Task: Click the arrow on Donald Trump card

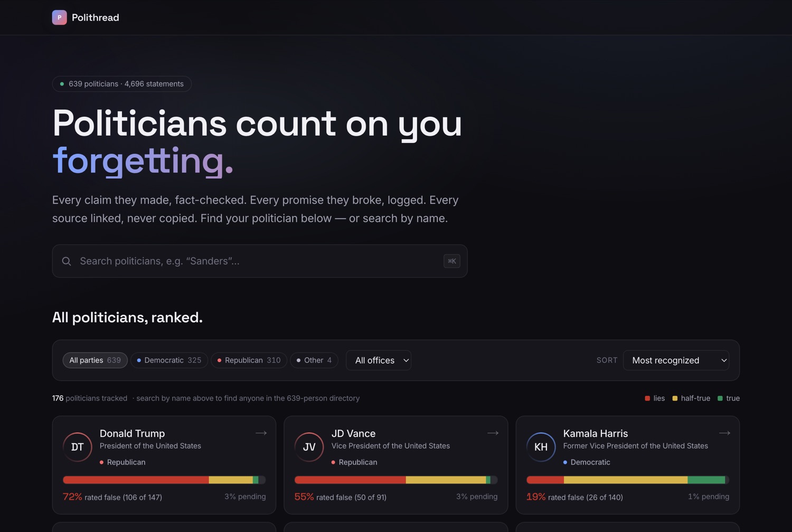Action: coord(261,433)
